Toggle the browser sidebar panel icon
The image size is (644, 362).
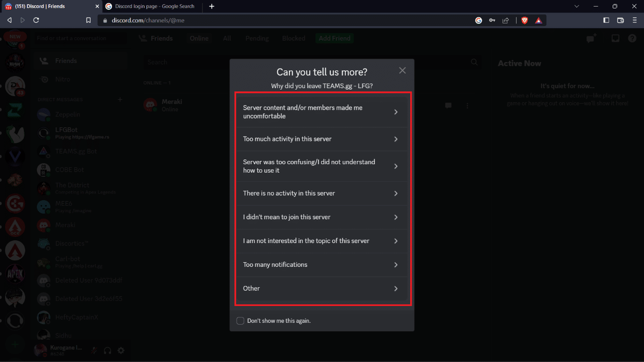pos(606,20)
